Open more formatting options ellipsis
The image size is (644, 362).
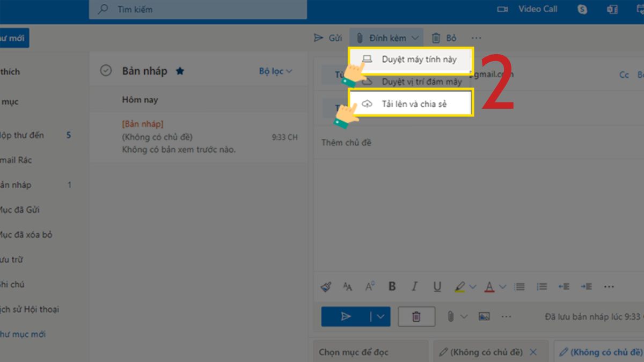point(609,287)
